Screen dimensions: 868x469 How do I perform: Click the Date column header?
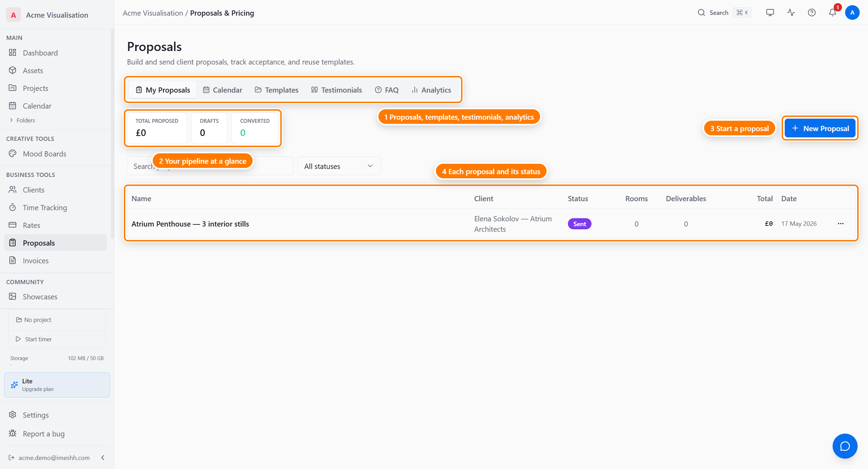(789, 198)
